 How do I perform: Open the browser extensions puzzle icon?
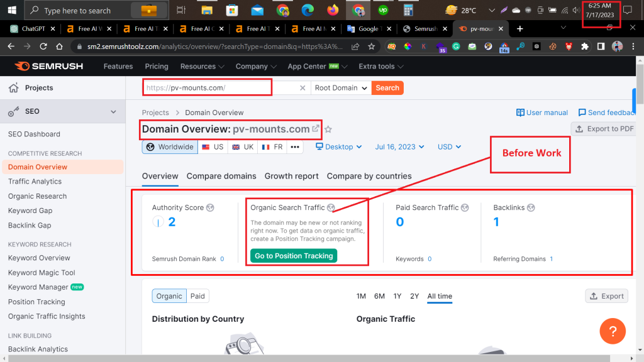[x=585, y=47]
